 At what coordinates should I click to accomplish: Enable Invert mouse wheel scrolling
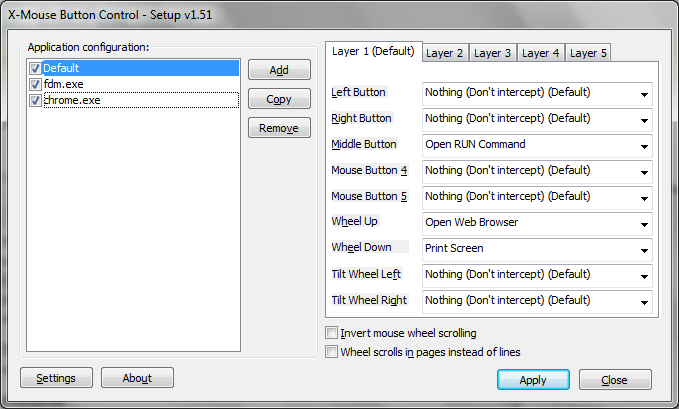click(332, 333)
